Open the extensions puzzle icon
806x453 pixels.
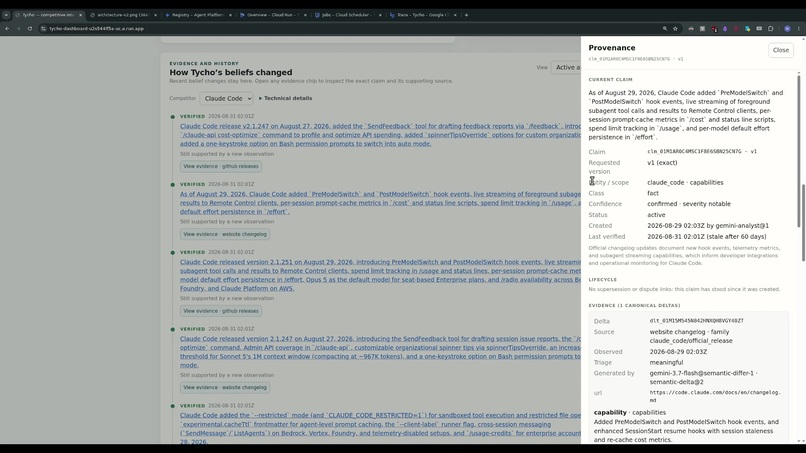click(770, 29)
